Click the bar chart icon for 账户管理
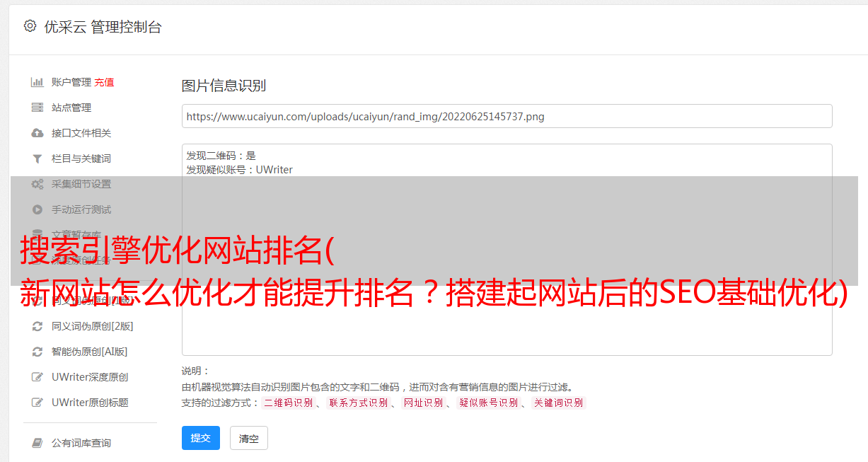 37,82
